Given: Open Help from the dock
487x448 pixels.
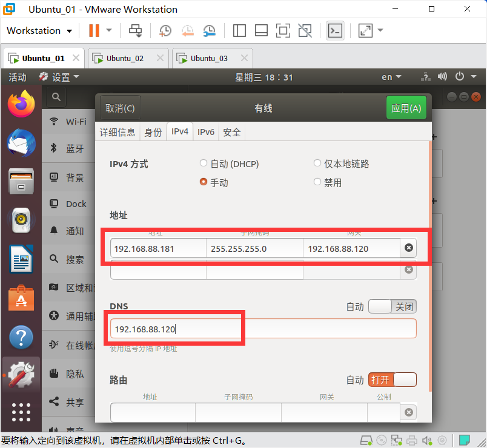Looking at the screenshot, I should pos(21,337).
